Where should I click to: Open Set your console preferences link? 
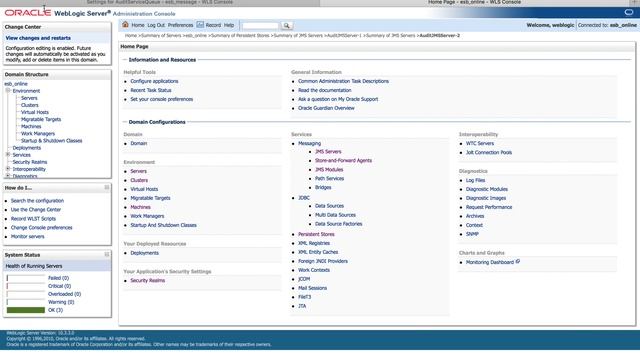coord(162,99)
